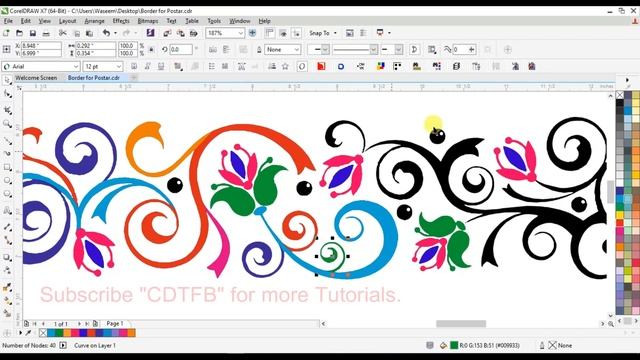Image resolution: width=640 pixels, height=360 pixels.
Task: Open the zoom level dropdown showing 187%
Action: (x=240, y=33)
